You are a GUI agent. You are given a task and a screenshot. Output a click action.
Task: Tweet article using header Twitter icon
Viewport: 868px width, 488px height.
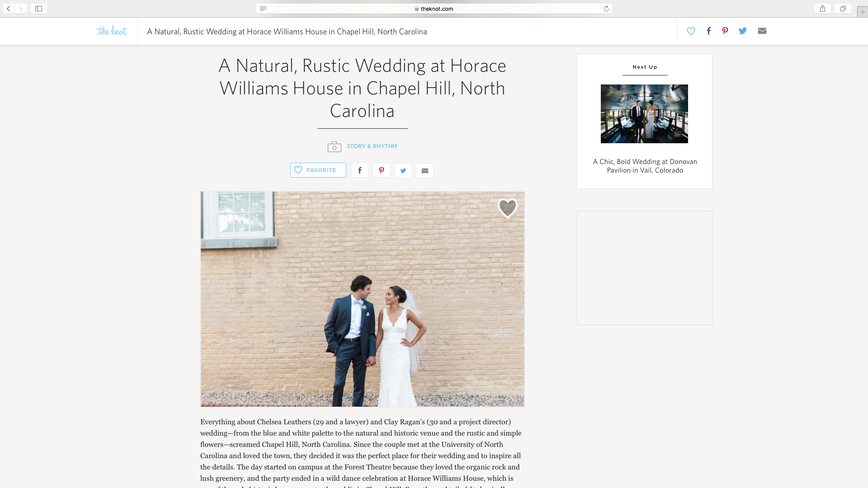pos(743,31)
